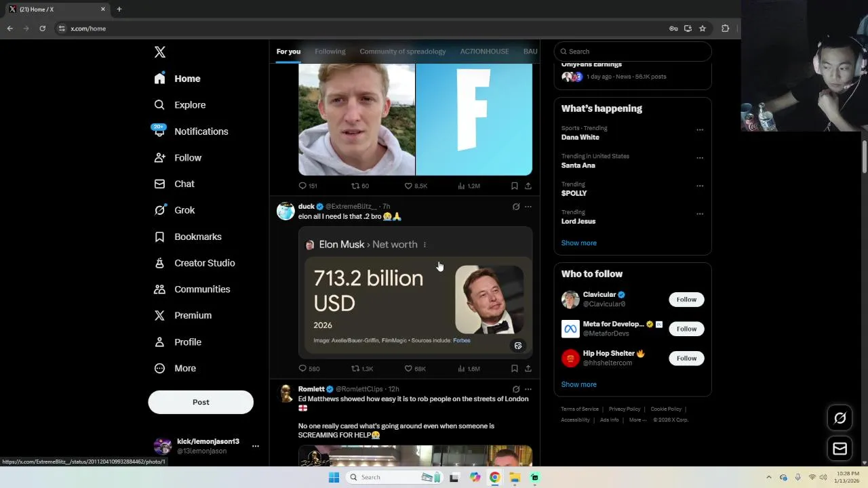The height and width of the screenshot is (488, 868).
Task: Open more options on Romlett's post
Action: click(528, 390)
